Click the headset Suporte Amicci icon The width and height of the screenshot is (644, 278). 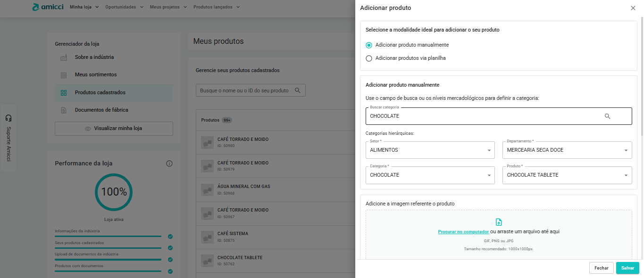[8, 118]
